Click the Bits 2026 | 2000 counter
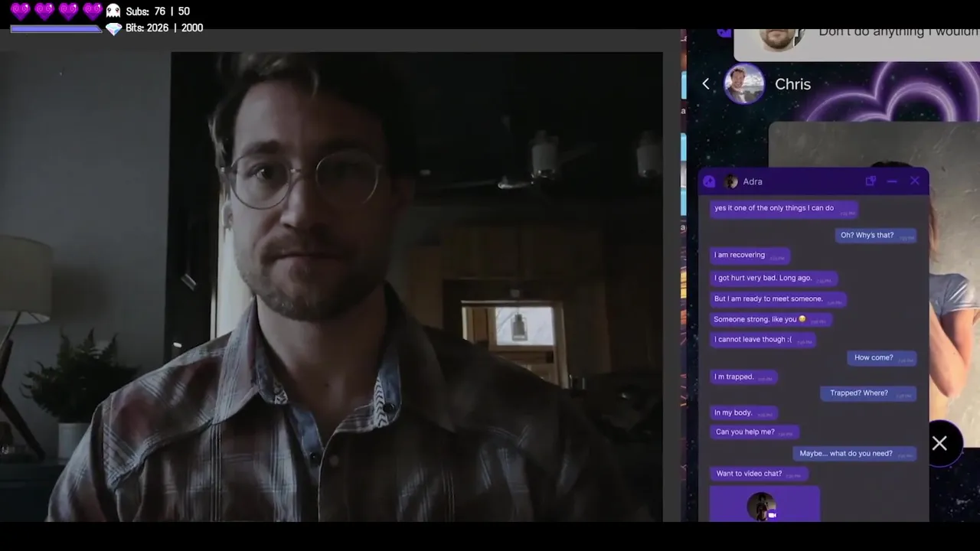Image resolution: width=980 pixels, height=551 pixels. pyautogui.click(x=164, y=28)
